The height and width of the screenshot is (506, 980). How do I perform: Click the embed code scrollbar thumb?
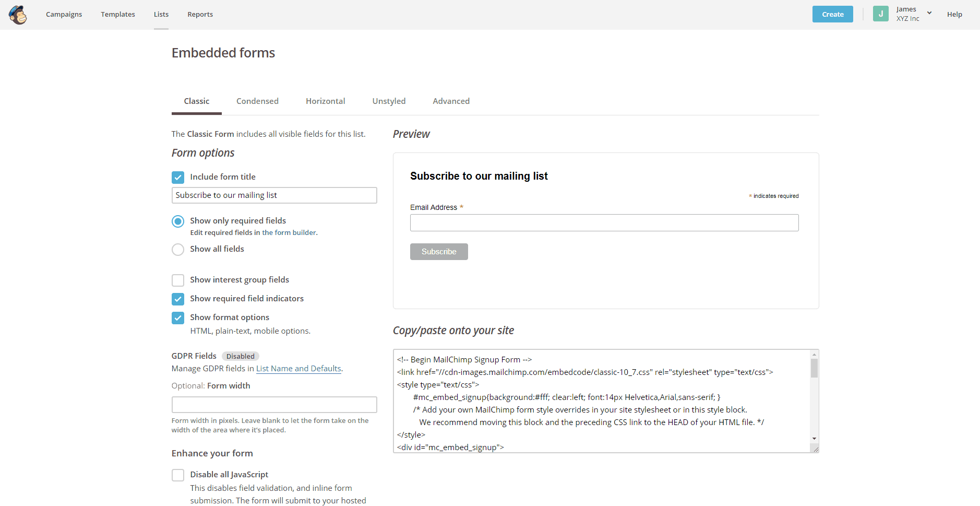pyautogui.click(x=814, y=368)
